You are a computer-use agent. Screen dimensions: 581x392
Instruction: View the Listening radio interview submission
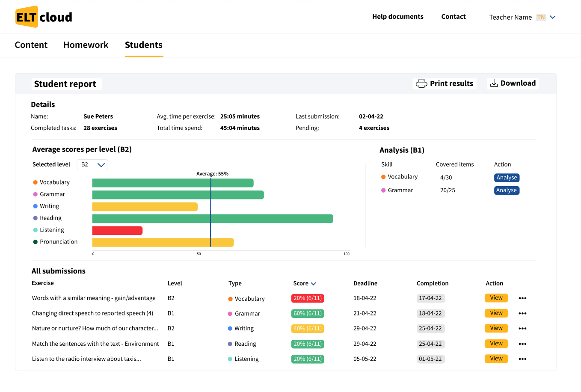click(x=496, y=359)
